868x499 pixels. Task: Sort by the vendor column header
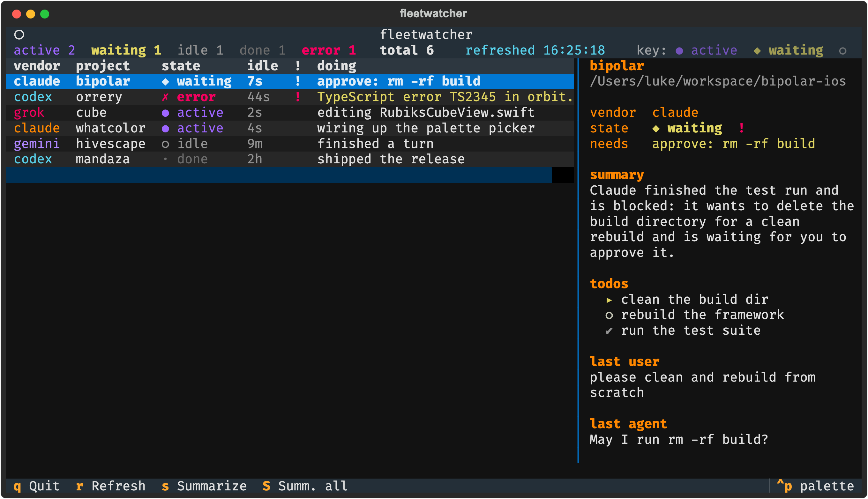click(37, 66)
